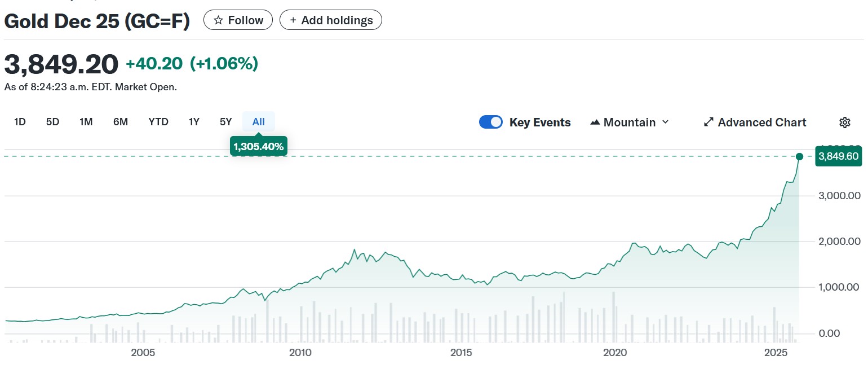Show the 1Y chart range

coord(194,122)
